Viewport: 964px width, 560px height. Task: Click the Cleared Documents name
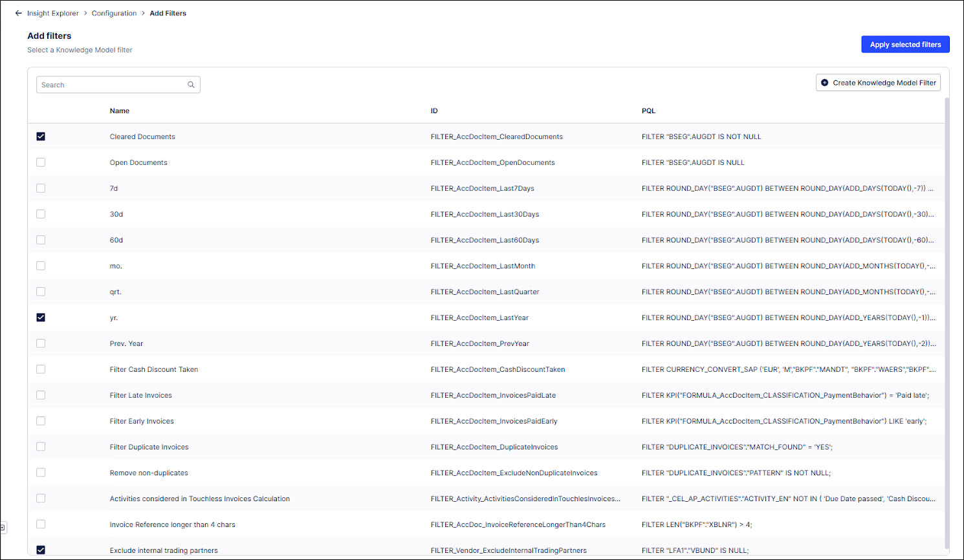pyautogui.click(x=142, y=136)
